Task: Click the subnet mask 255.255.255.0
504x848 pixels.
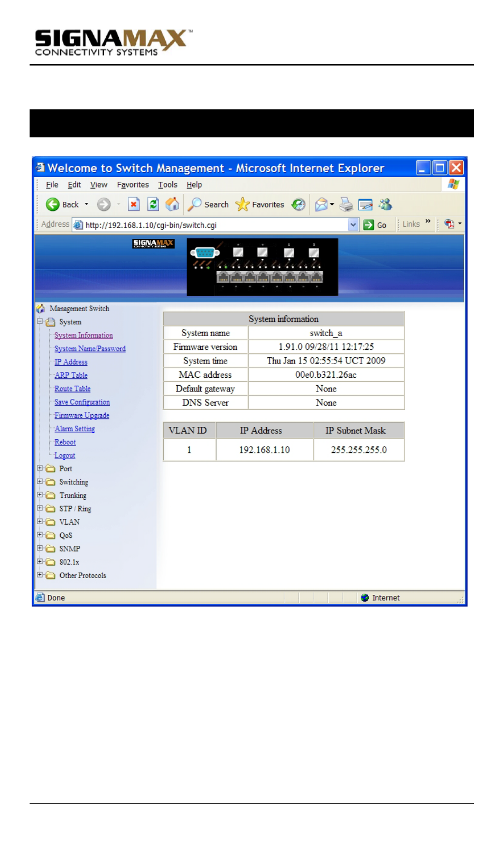Action: [x=359, y=450]
